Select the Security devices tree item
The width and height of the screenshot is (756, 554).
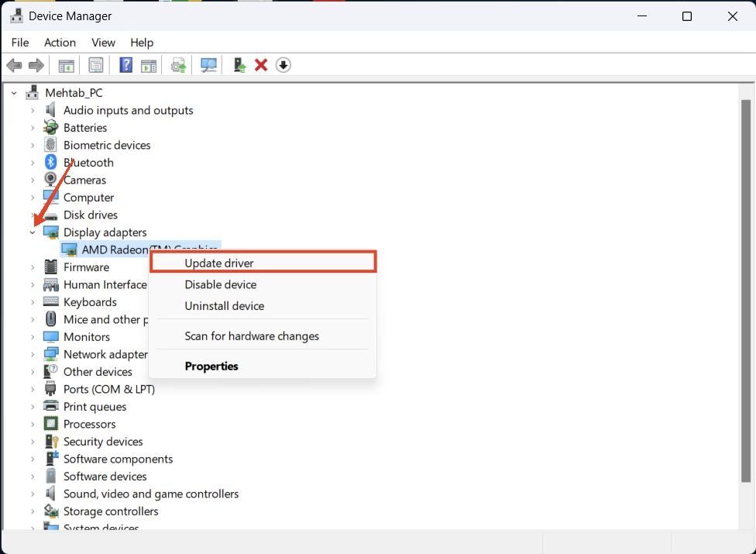coord(103,442)
